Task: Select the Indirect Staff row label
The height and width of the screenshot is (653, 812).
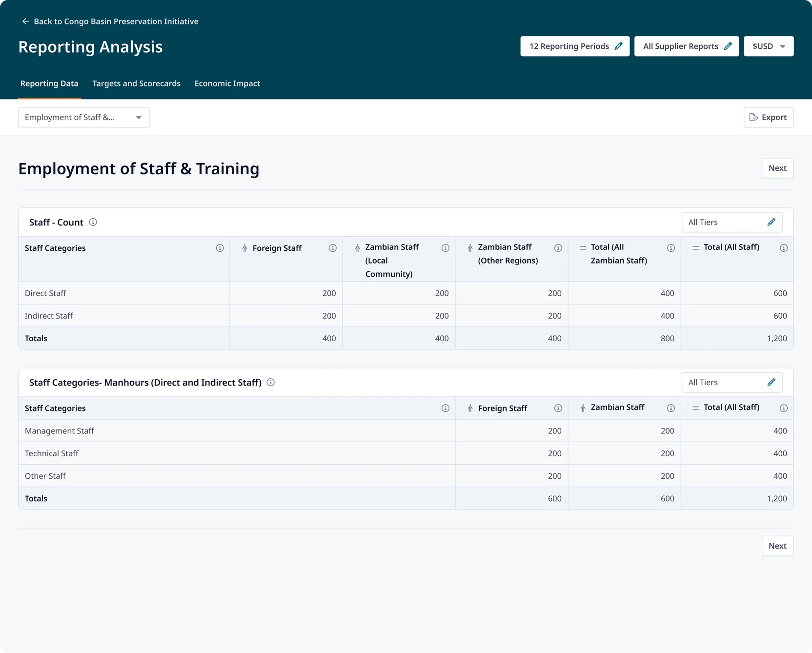Action: tap(49, 316)
